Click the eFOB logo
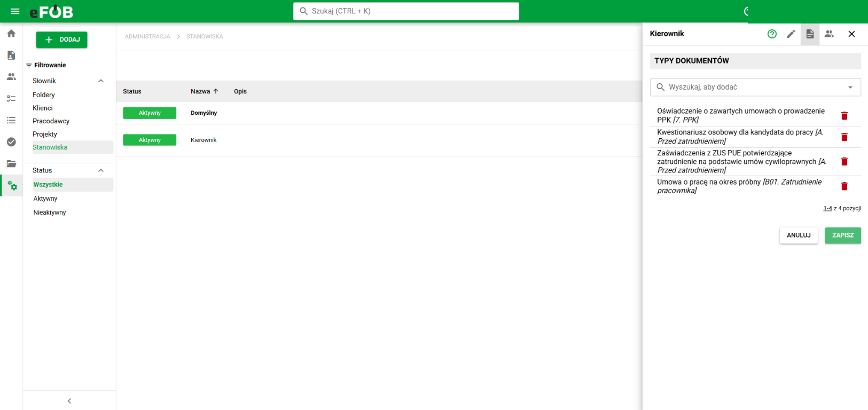868x410 pixels. click(51, 11)
